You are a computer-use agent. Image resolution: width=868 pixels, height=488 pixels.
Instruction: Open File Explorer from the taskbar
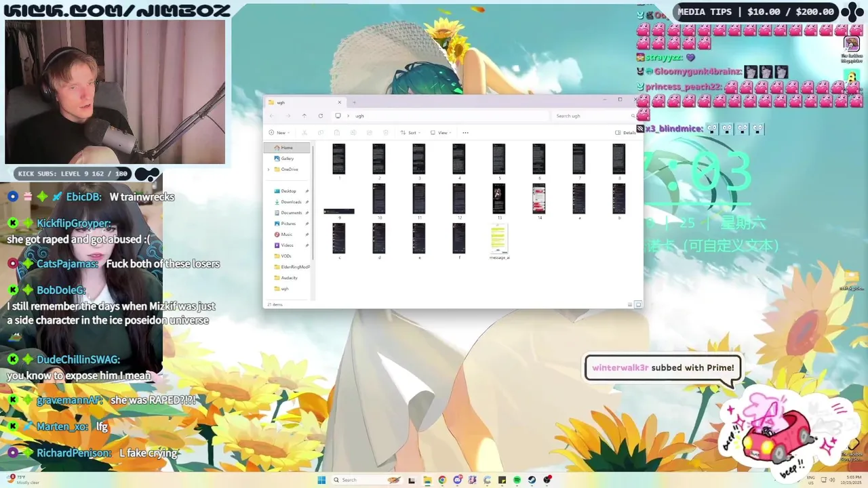[x=427, y=480]
